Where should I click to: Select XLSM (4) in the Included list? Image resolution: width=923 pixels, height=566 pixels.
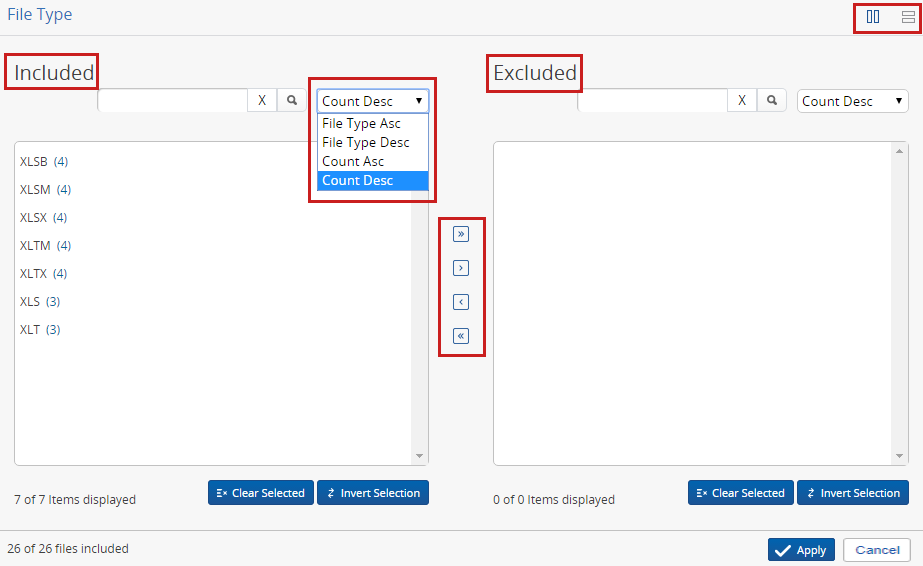pos(45,189)
